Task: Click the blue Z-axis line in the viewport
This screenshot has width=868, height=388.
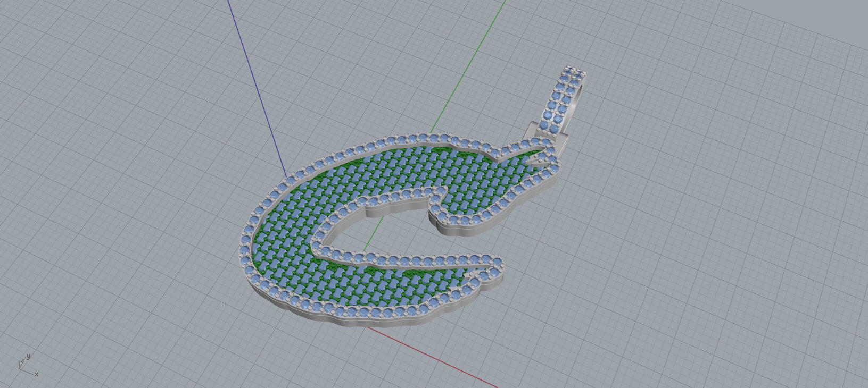Action: [258, 88]
